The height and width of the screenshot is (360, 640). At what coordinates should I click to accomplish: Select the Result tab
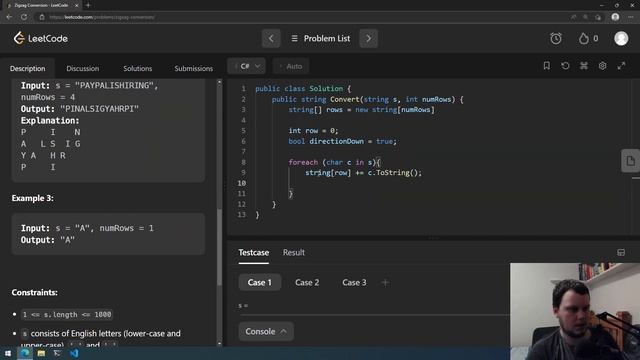[294, 252]
